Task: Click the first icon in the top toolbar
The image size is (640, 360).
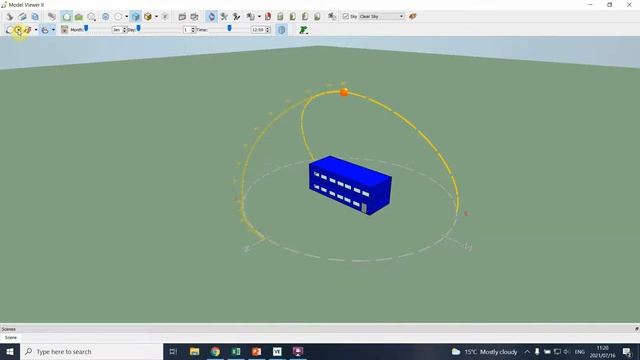Action: pos(9,17)
